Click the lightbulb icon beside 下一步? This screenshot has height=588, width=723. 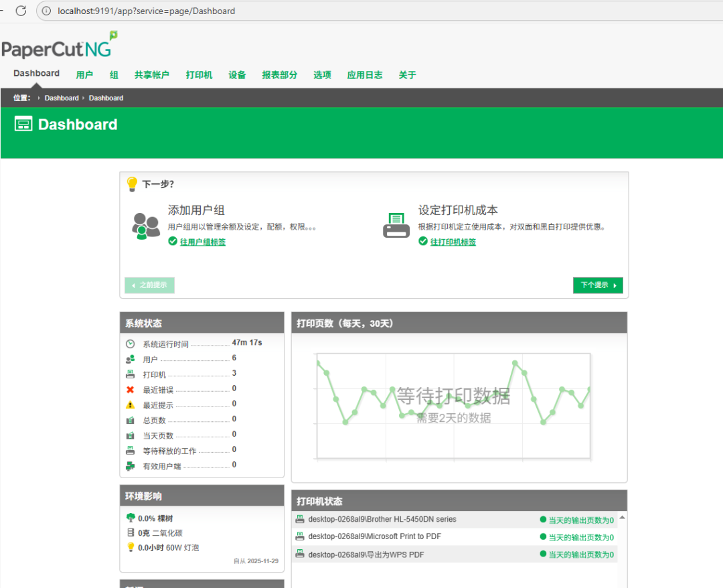tap(133, 183)
